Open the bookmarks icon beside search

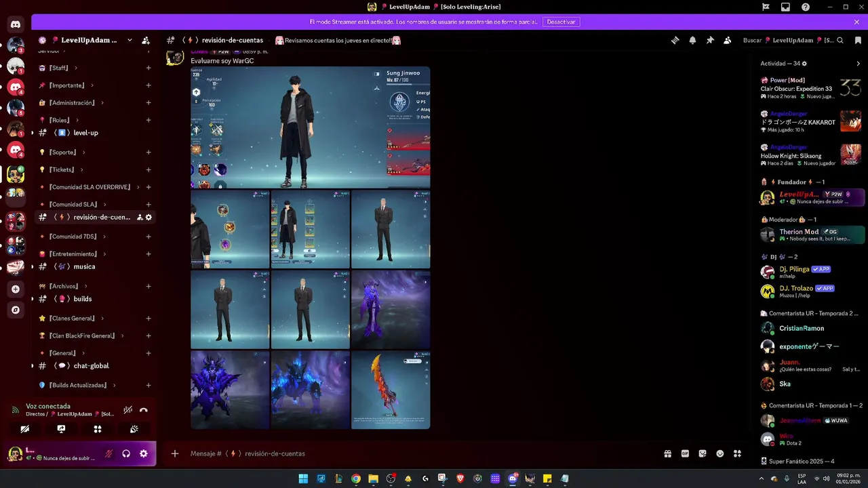pyautogui.click(x=857, y=40)
